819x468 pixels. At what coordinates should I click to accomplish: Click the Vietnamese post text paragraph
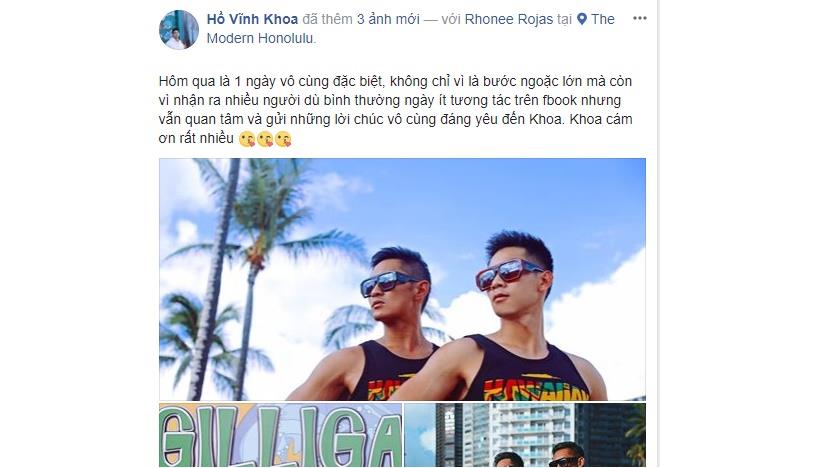coord(395,110)
